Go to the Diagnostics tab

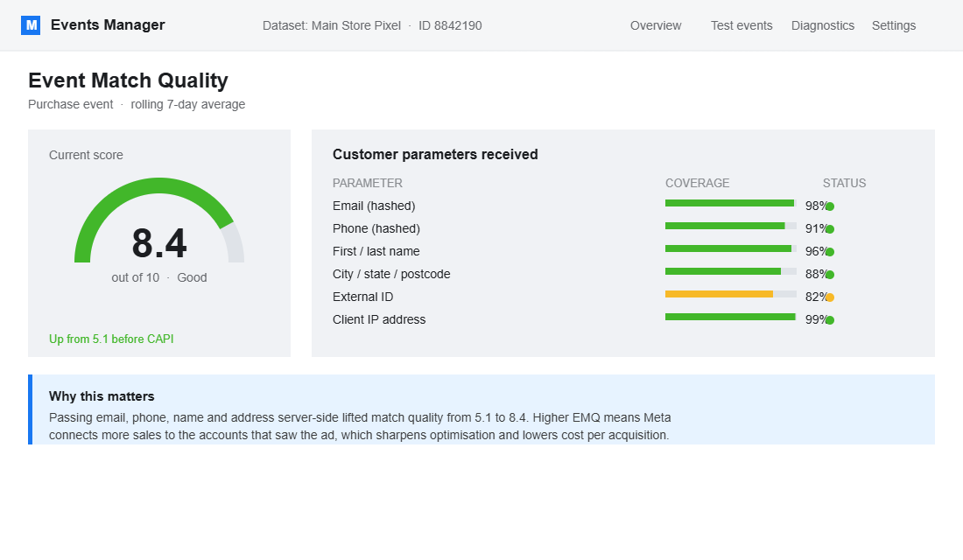822,25
